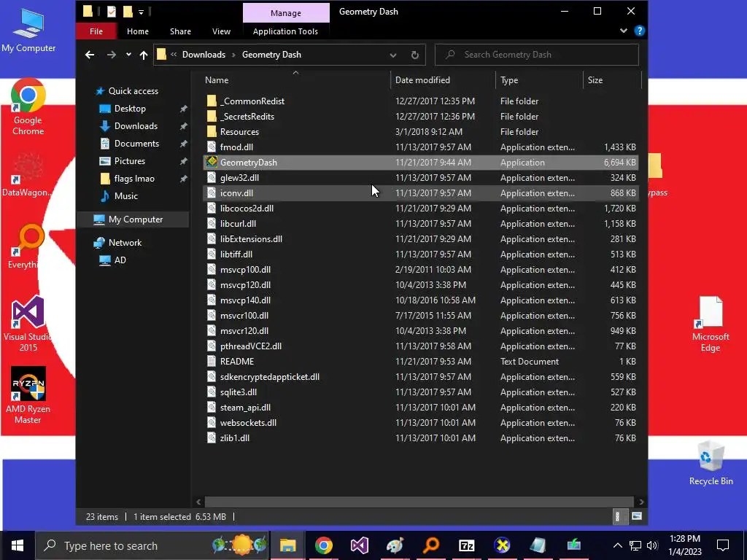Show hidden system tray icons
The height and width of the screenshot is (560, 747).
617,545
